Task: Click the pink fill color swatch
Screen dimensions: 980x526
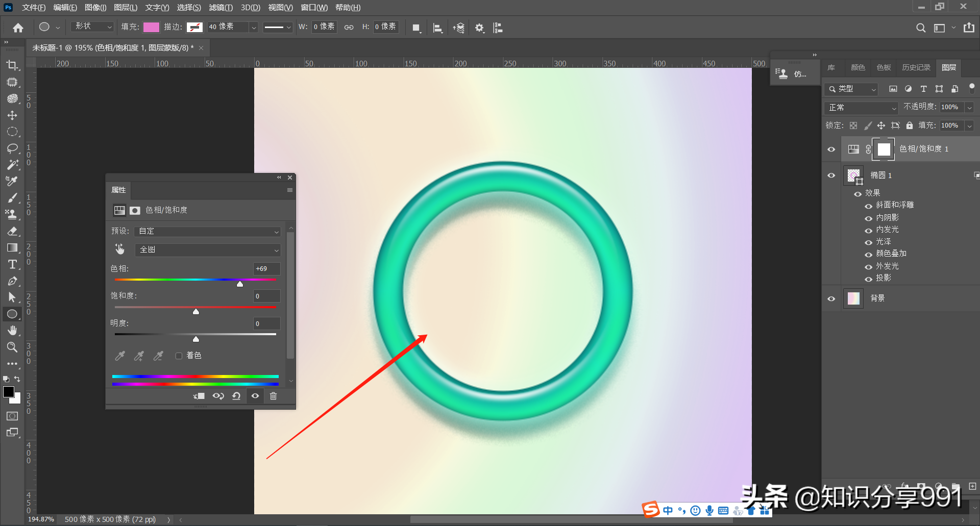Action: click(151, 27)
